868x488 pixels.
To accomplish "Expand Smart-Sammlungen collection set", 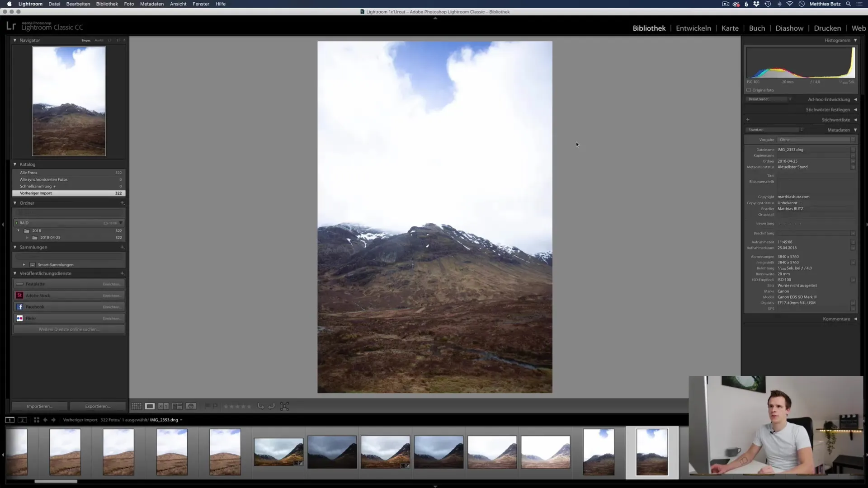I will [24, 265].
